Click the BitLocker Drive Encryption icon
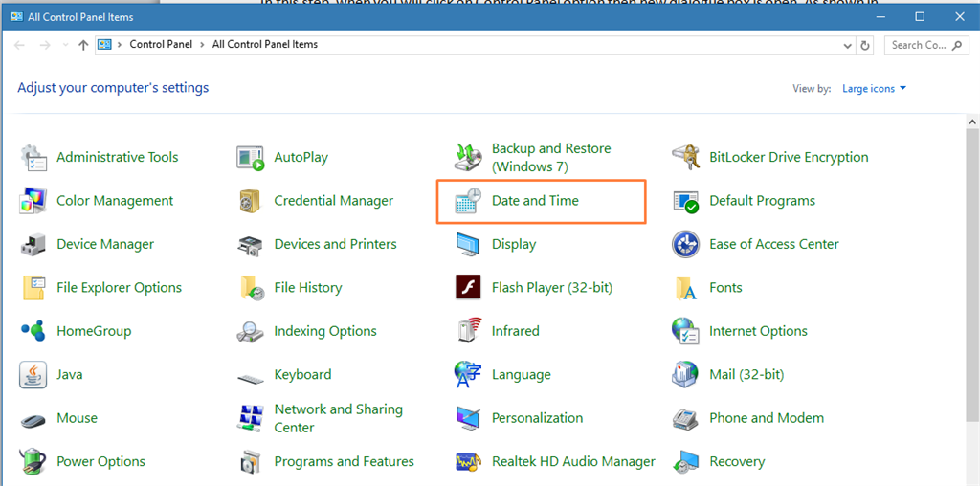980x486 pixels. [686, 158]
